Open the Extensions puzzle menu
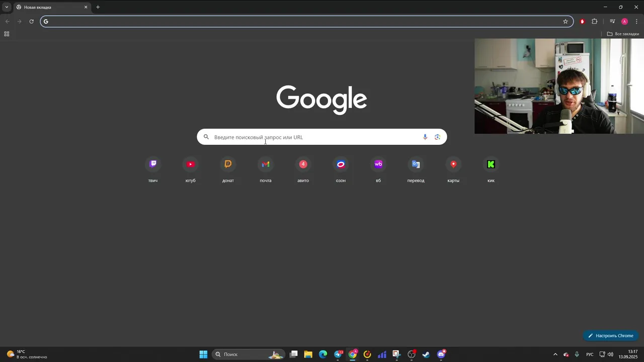The width and height of the screenshot is (644, 362). coord(595,22)
